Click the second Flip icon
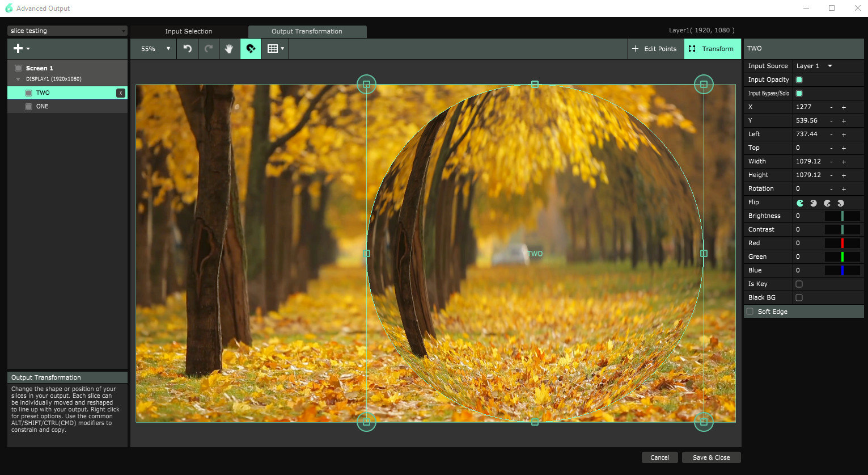 point(814,203)
